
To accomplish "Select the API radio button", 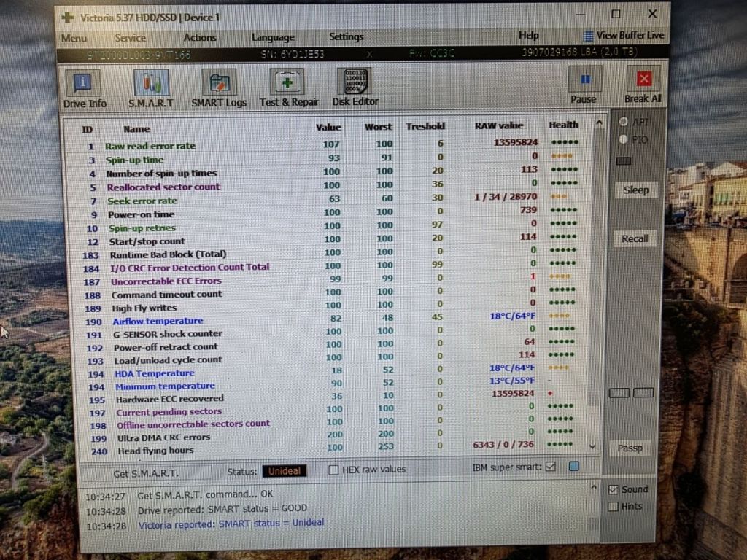I will [623, 122].
